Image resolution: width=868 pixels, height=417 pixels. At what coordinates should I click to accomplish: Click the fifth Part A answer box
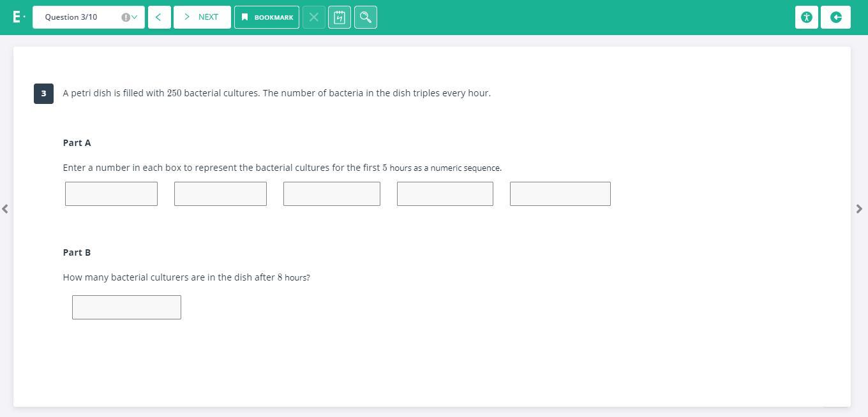coord(560,194)
